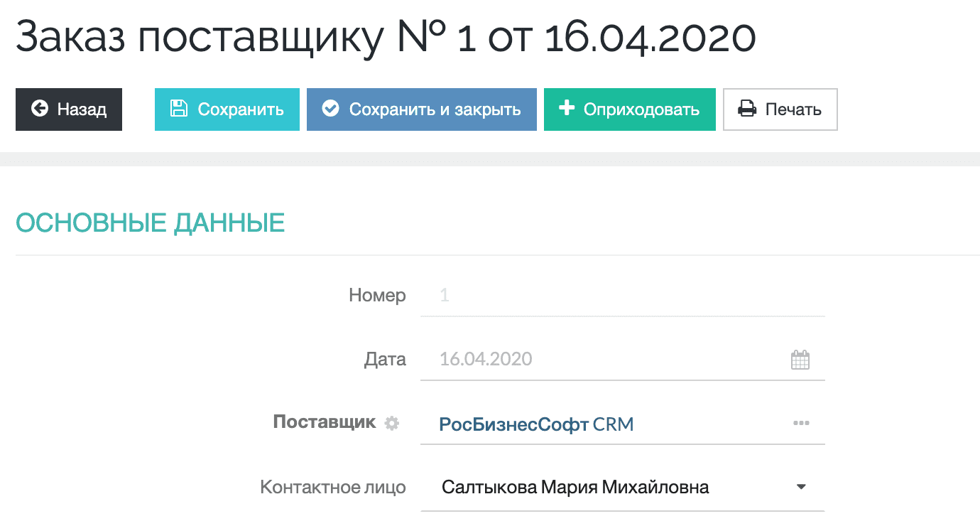The height and width of the screenshot is (526, 980).
Task: Click the plus icon on Оприходовать button
Action: tap(566, 109)
